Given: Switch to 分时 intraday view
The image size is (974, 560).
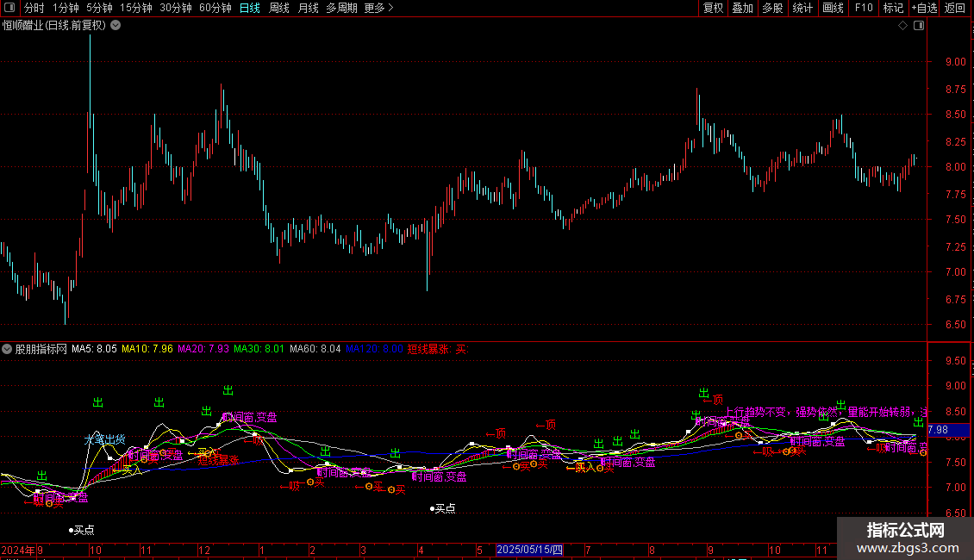Looking at the screenshot, I should coord(34,8).
